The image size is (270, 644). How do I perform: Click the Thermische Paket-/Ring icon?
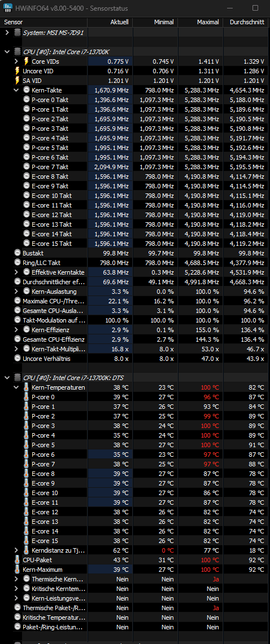[18, 607]
